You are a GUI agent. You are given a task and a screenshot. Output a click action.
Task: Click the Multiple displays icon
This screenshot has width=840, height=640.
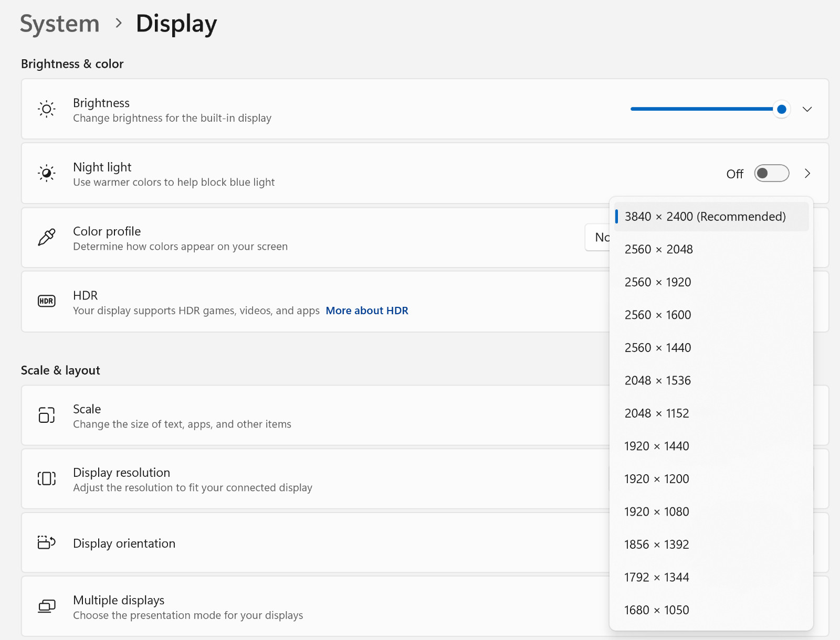pos(47,606)
